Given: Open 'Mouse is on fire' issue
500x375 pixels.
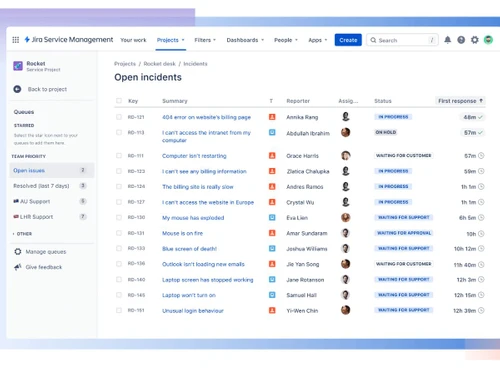Looking at the screenshot, I should point(182,233).
